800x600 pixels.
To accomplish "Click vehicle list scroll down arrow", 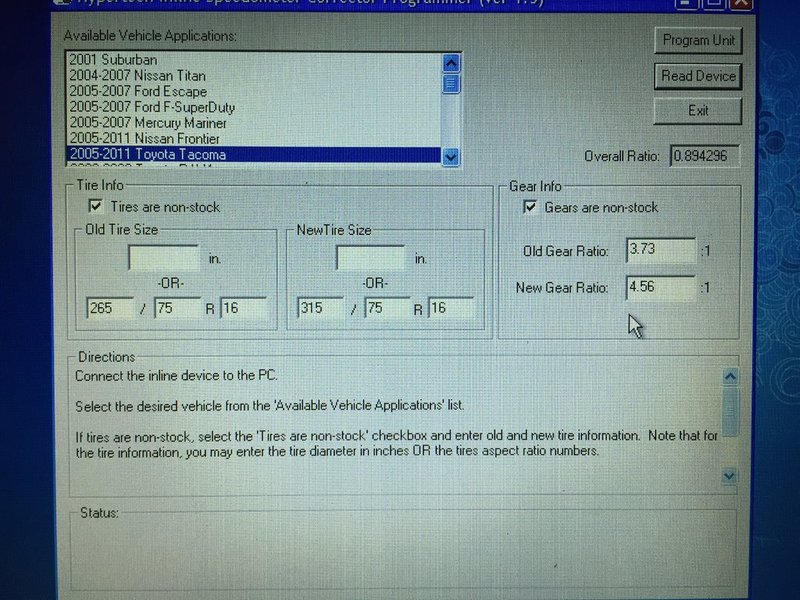I will (451, 157).
